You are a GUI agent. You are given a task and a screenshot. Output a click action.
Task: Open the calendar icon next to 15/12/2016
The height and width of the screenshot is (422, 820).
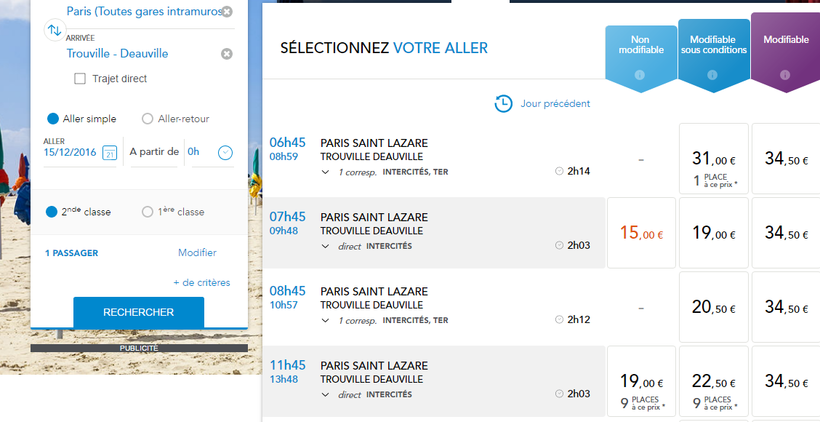(x=109, y=152)
